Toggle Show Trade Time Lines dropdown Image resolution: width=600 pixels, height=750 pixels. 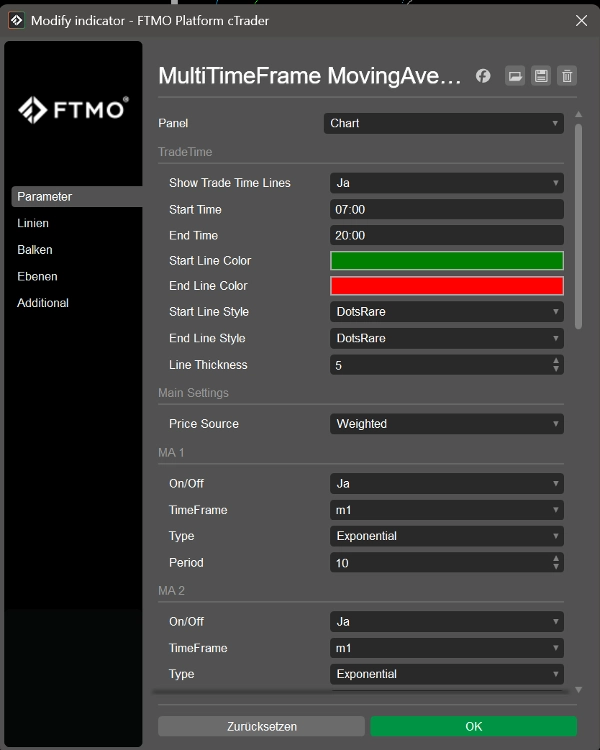coord(446,183)
